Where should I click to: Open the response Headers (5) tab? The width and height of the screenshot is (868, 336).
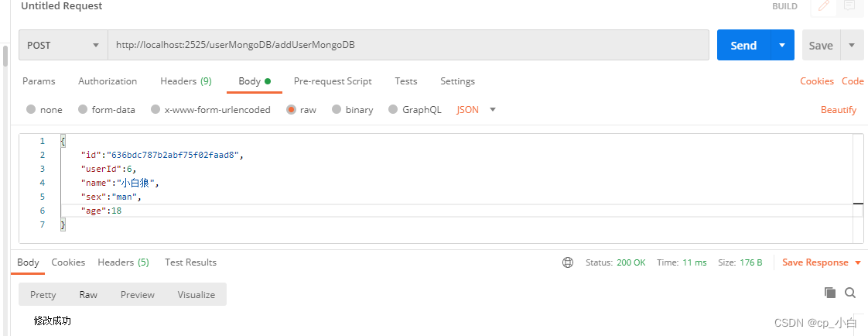point(124,262)
